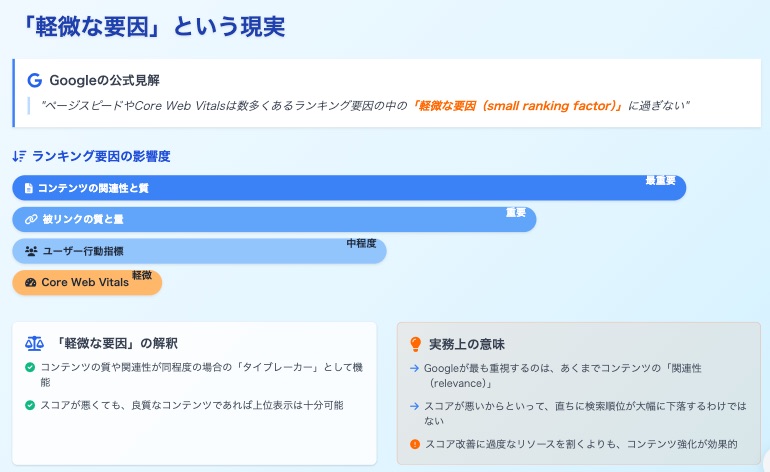The width and height of the screenshot is (770, 472).
Task: Click the green check next to タイブレーカー item
Action: 30,367
